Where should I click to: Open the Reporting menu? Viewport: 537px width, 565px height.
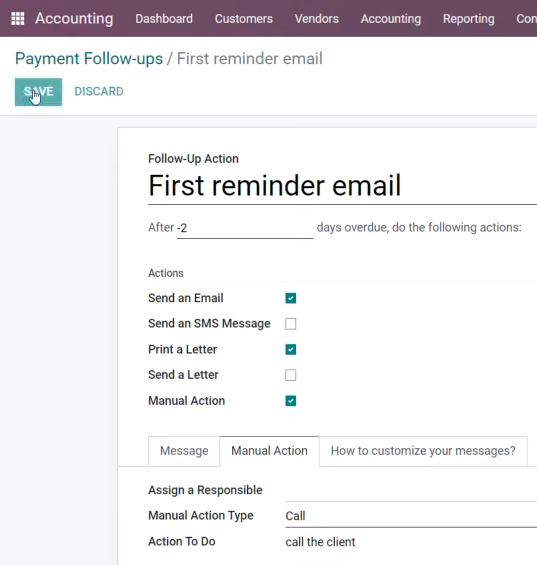point(469,19)
